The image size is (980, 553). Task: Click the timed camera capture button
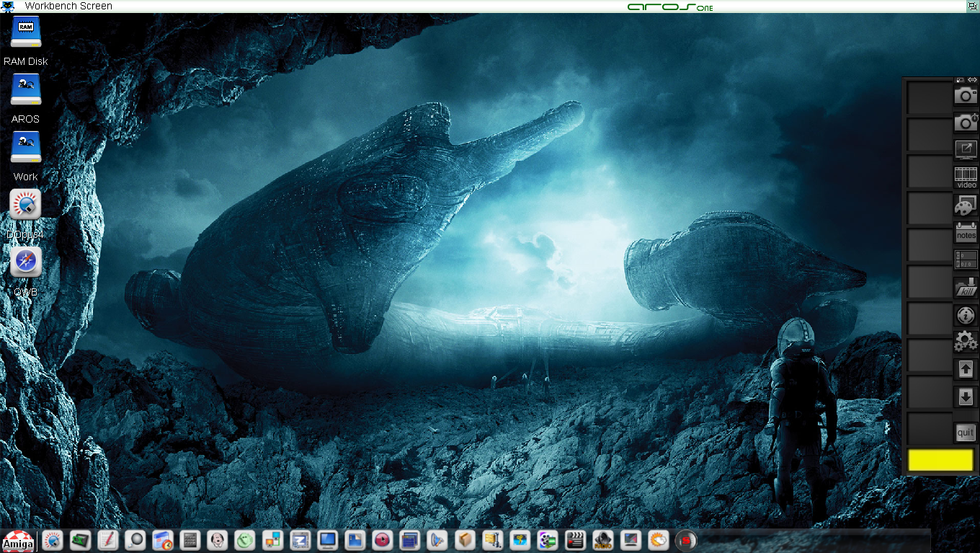point(966,123)
